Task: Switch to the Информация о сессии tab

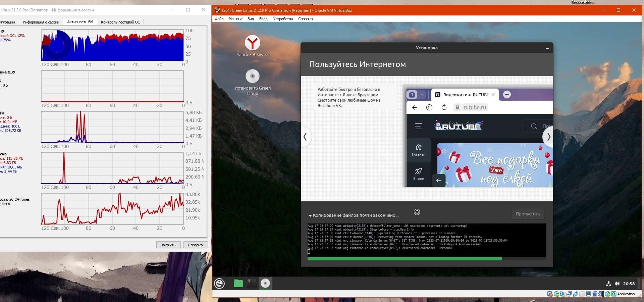Action: pos(41,22)
